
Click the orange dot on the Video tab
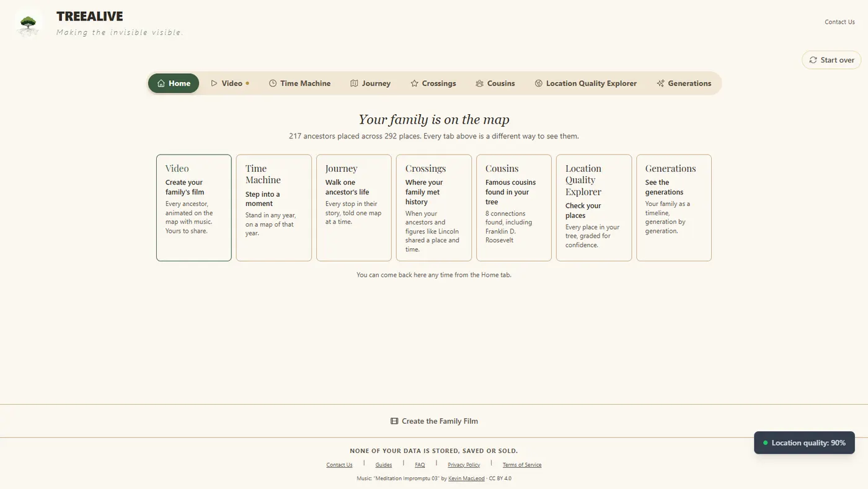pyautogui.click(x=247, y=83)
